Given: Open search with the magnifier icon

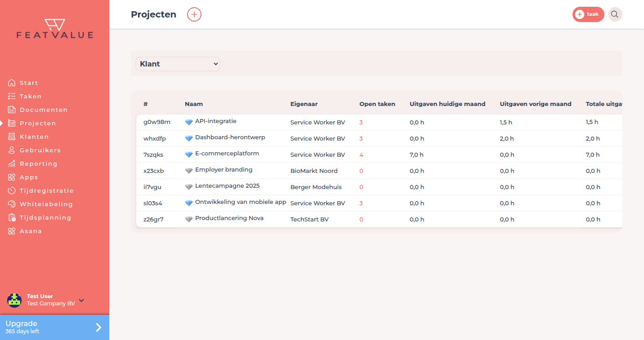Looking at the screenshot, I should point(615,14).
